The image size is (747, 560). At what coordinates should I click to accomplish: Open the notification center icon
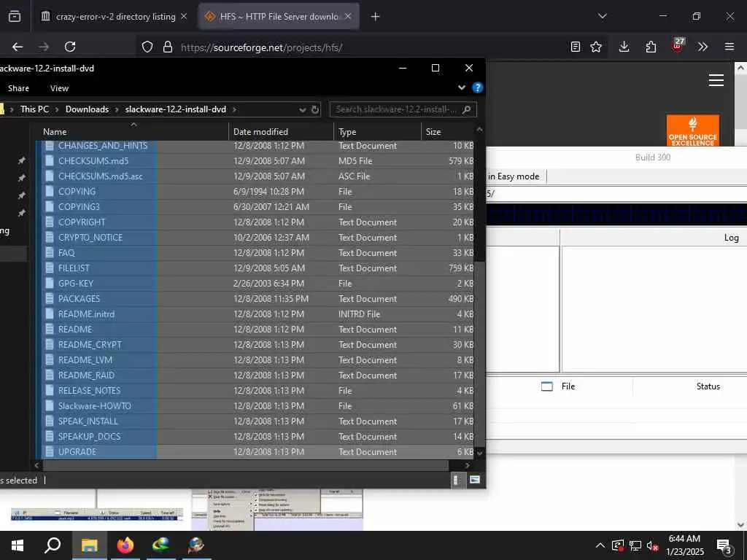click(x=724, y=545)
